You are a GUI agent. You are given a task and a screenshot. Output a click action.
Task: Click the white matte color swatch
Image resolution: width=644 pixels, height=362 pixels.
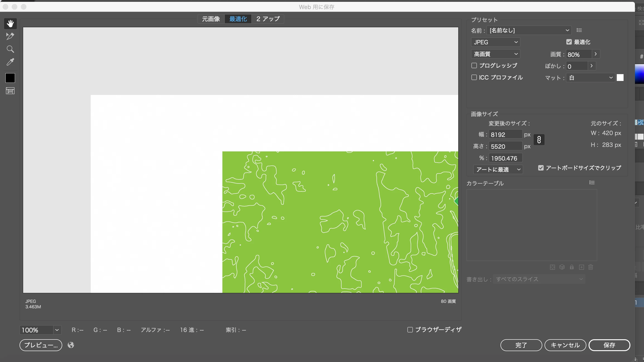pyautogui.click(x=620, y=78)
